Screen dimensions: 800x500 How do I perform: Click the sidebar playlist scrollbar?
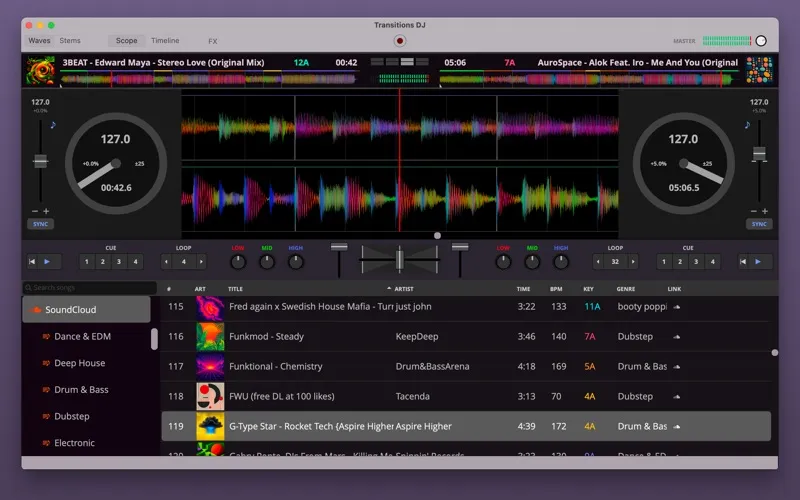(154, 339)
